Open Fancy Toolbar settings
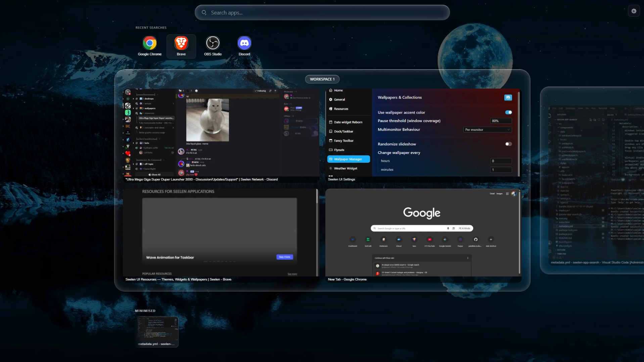 pyautogui.click(x=349, y=141)
